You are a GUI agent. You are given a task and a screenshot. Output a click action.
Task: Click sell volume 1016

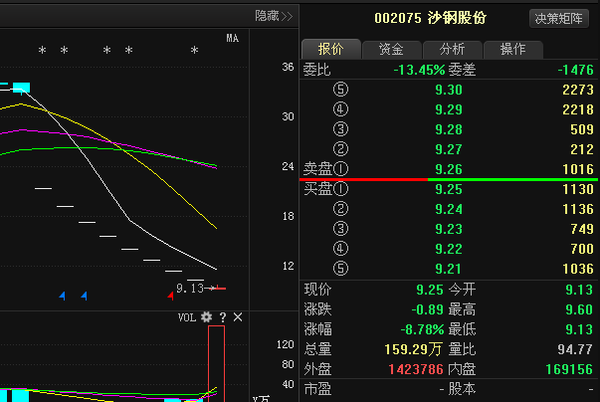(x=578, y=169)
